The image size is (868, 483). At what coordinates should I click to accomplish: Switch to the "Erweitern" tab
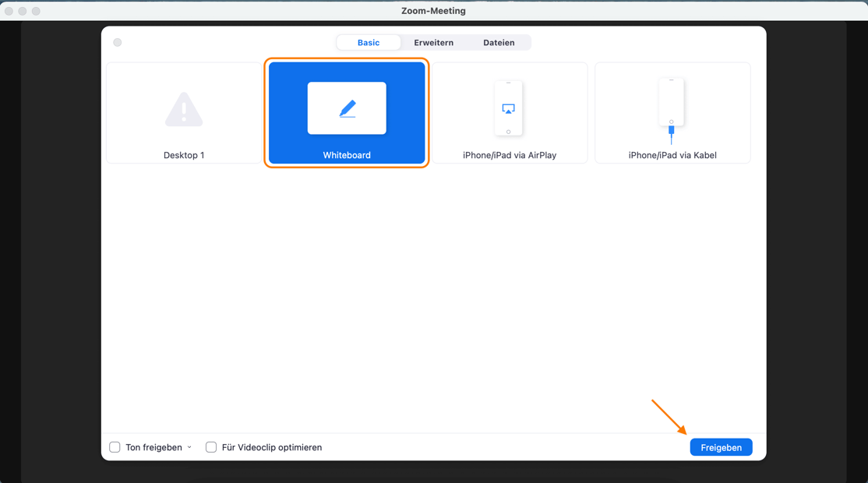coord(433,43)
